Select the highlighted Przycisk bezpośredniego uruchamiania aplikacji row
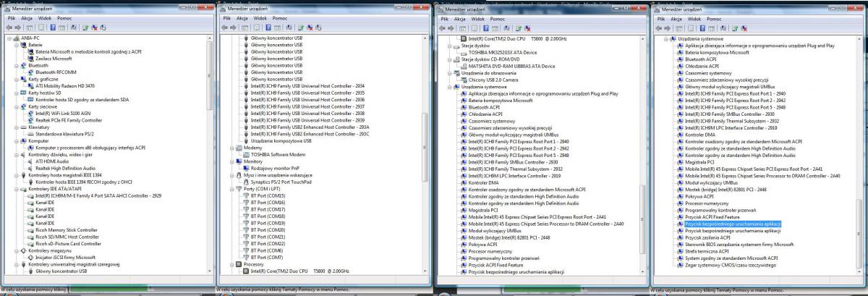868x296 pixels. [732, 224]
